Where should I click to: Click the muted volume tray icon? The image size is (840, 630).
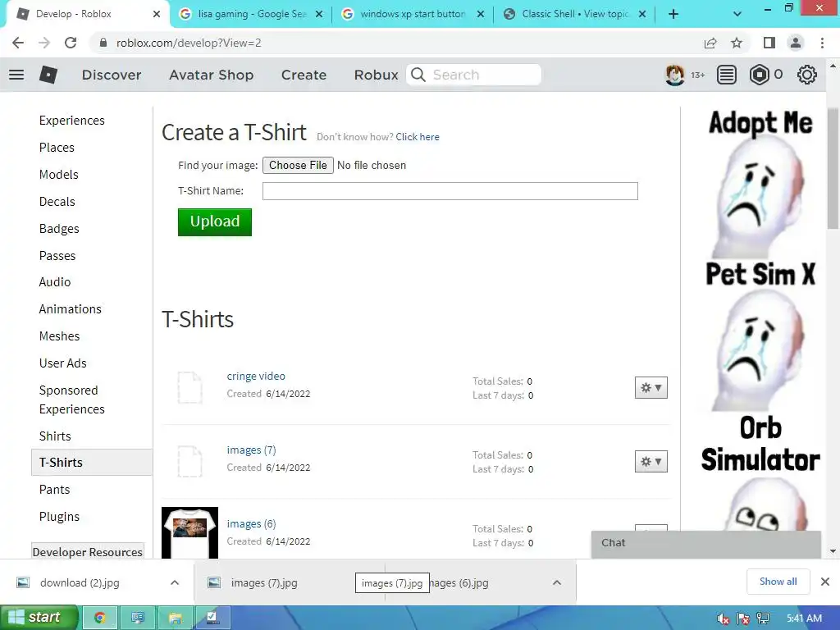point(724,619)
